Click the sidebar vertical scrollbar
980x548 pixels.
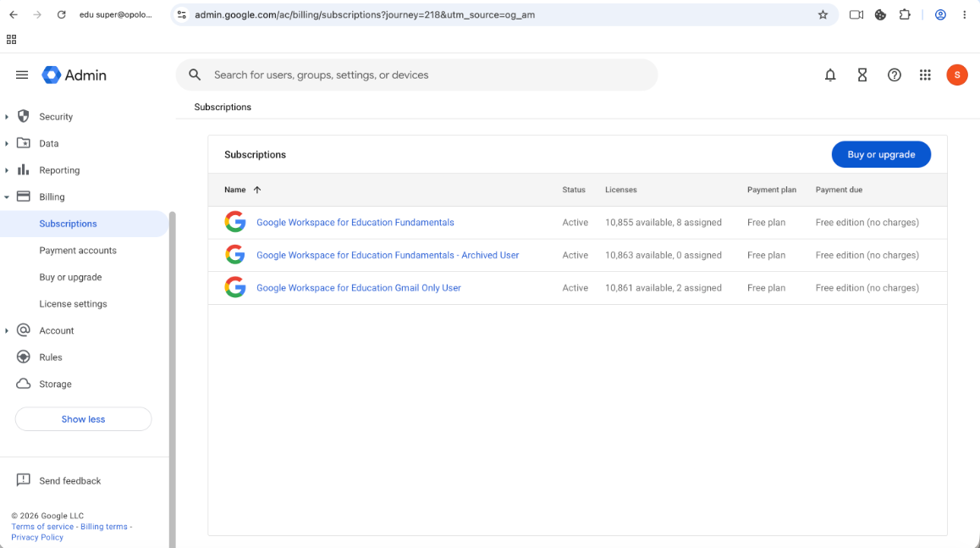tap(172, 379)
